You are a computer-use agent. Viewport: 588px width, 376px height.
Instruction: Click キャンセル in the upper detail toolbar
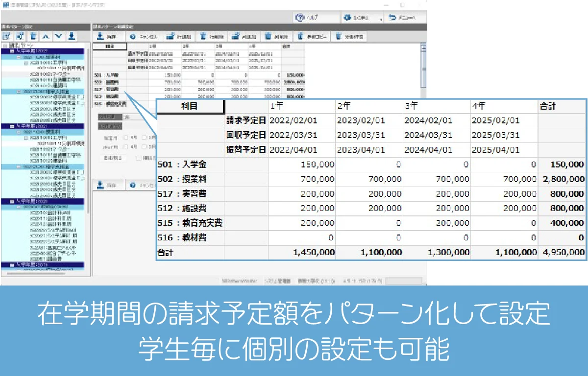coord(144,37)
